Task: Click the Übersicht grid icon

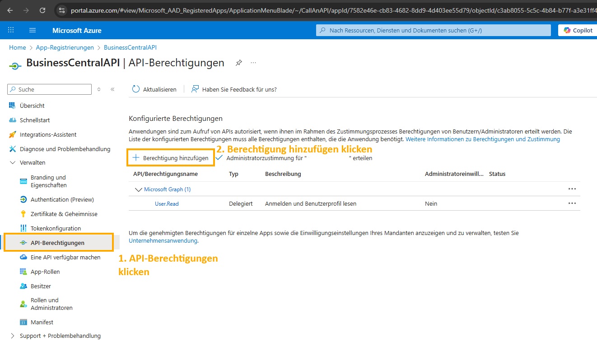Action: (x=12, y=106)
